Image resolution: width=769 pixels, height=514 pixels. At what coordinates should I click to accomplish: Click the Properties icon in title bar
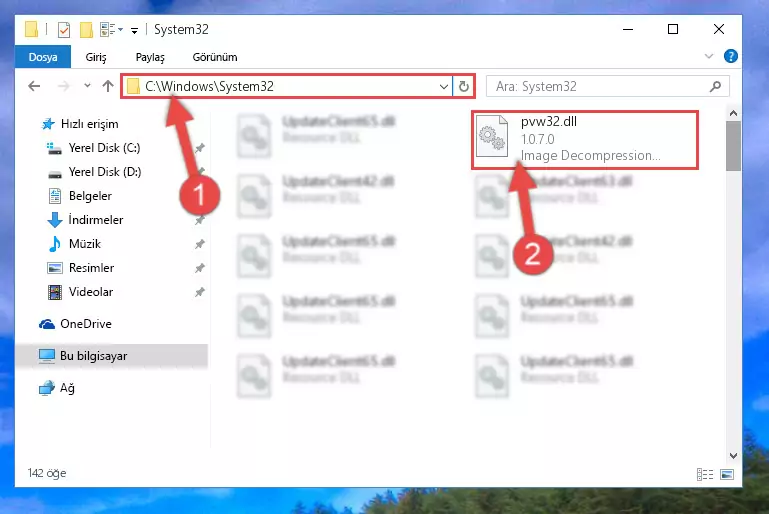(64, 29)
